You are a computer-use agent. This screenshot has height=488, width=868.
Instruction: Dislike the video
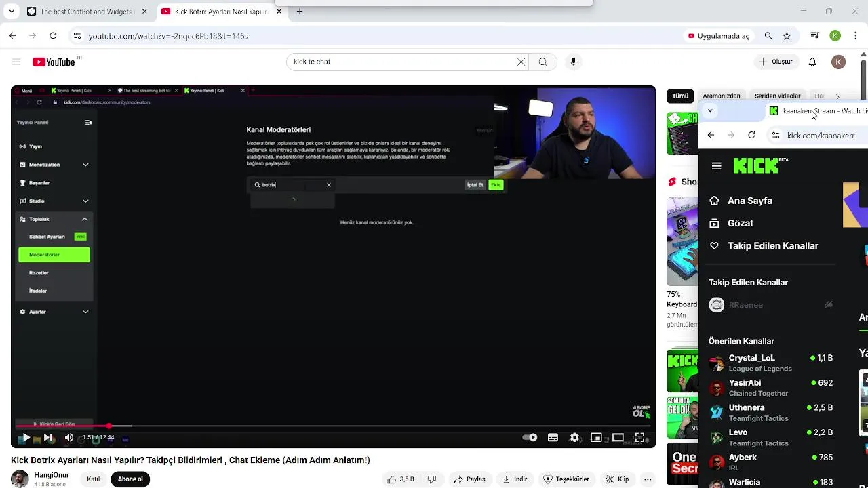point(432,479)
